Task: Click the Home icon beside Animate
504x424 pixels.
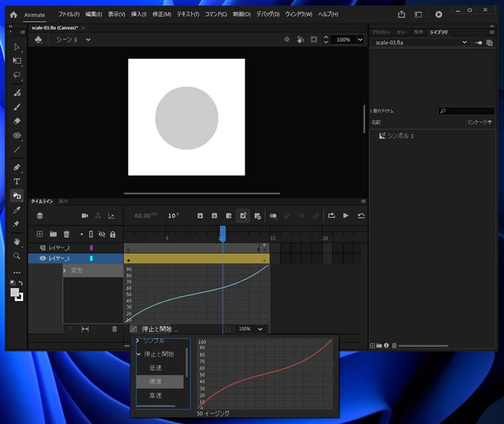Action: [13, 15]
